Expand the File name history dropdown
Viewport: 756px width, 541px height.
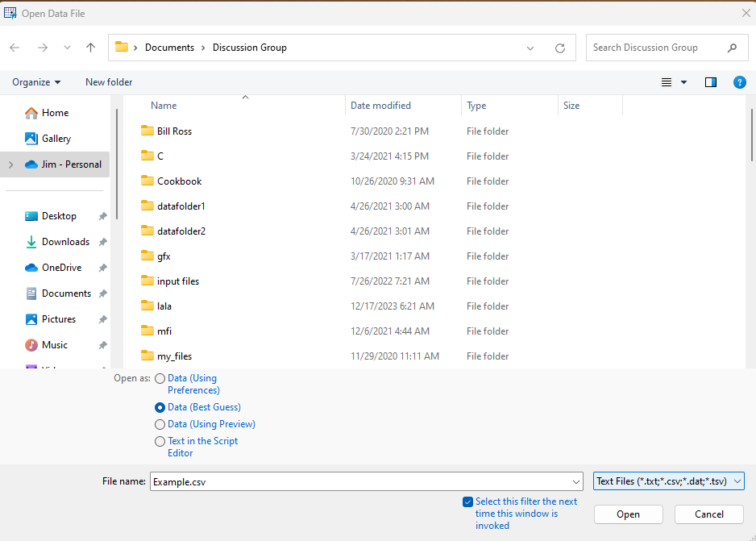575,481
